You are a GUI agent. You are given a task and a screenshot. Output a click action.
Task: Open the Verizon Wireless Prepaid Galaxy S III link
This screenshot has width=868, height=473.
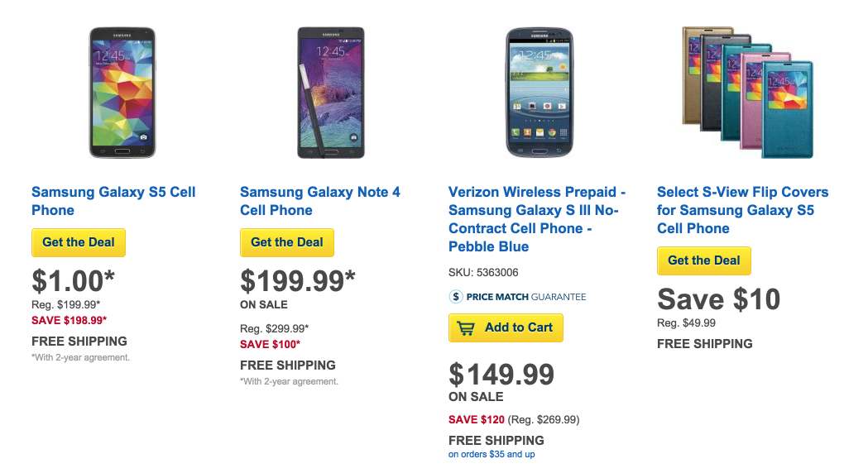coord(536,219)
